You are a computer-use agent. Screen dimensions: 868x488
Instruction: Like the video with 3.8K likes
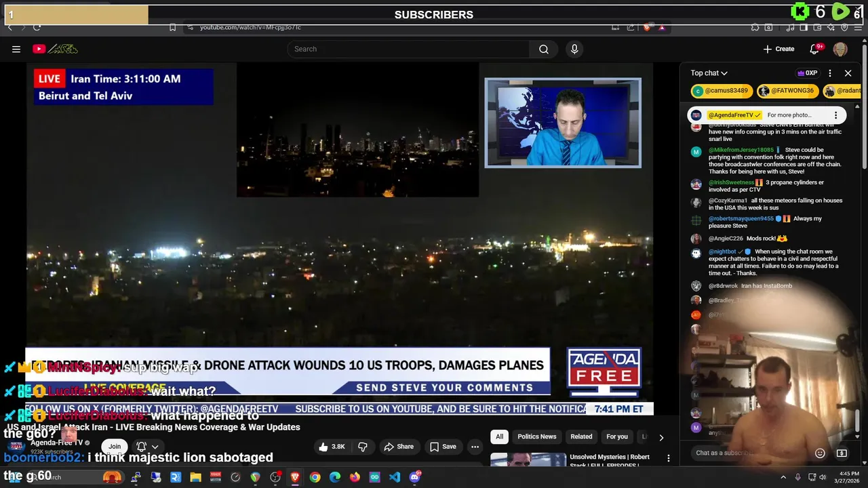coord(332,447)
